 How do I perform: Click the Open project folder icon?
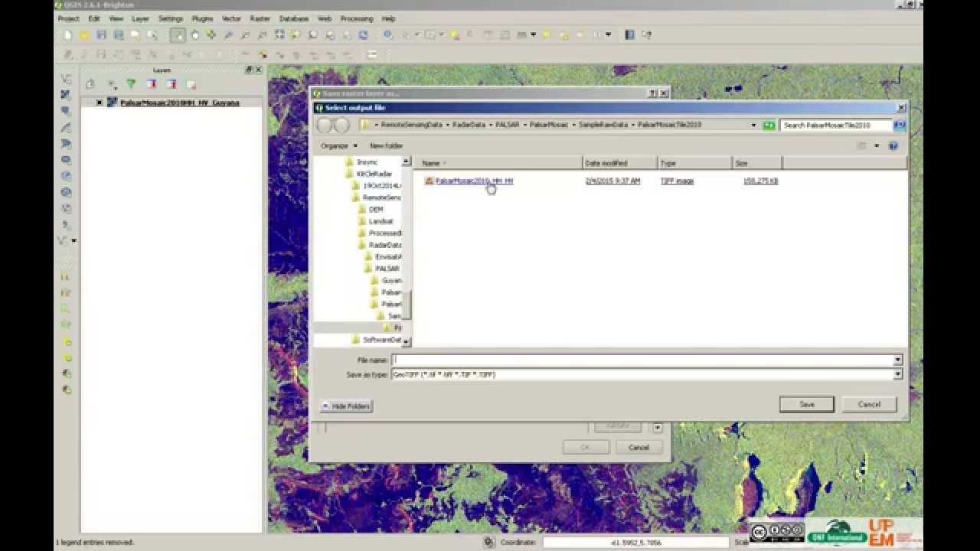point(84,35)
